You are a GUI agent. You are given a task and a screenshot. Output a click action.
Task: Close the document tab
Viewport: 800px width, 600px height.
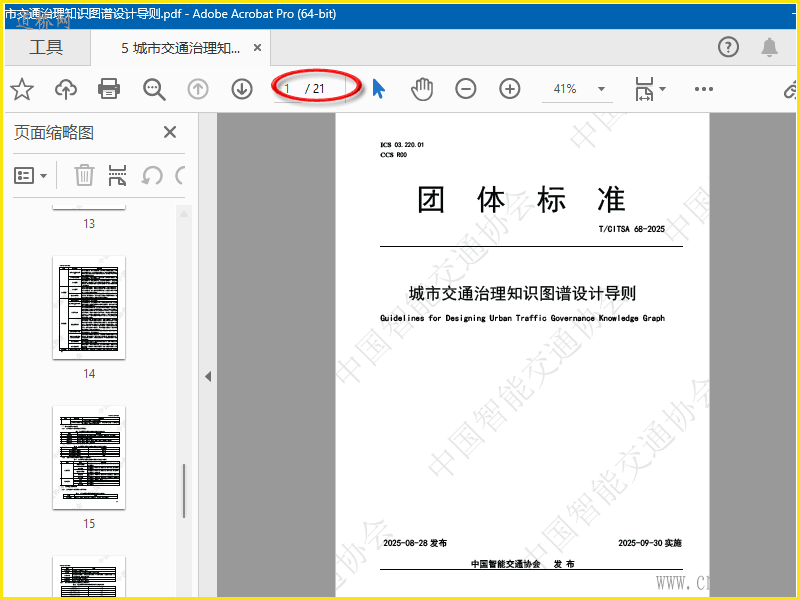pos(258,47)
